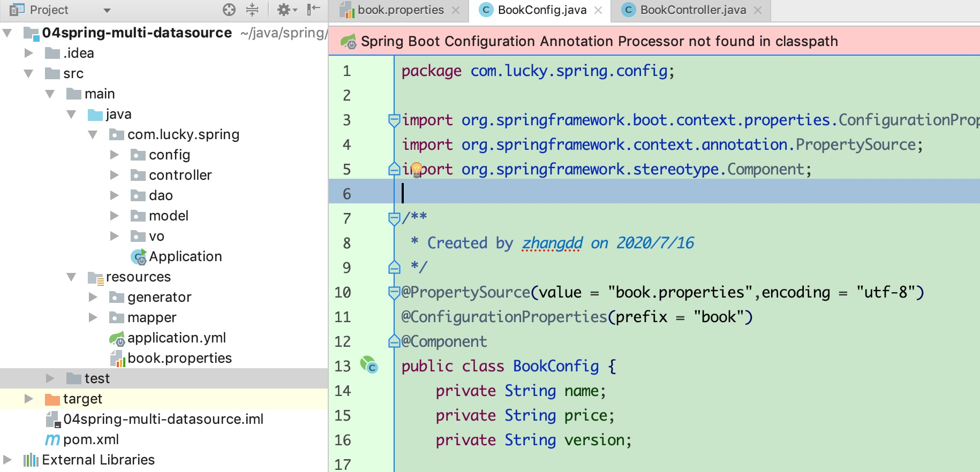Click the hide Project panel icon
980x472 pixels.
point(314,9)
